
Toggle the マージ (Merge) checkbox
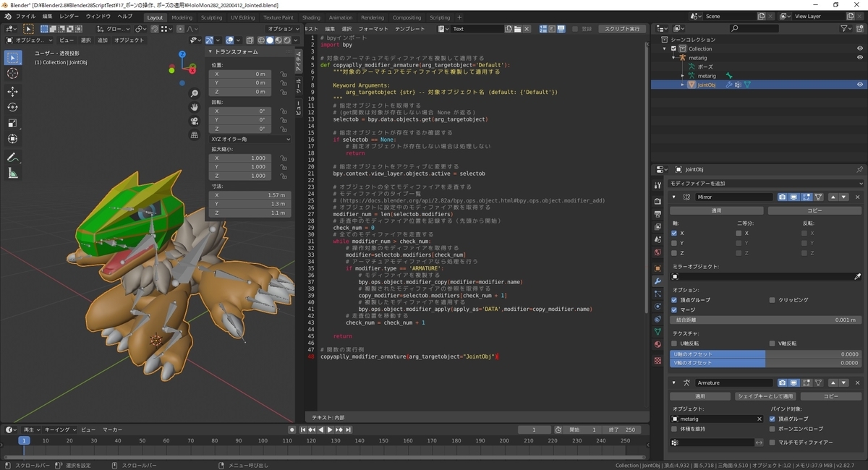674,309
